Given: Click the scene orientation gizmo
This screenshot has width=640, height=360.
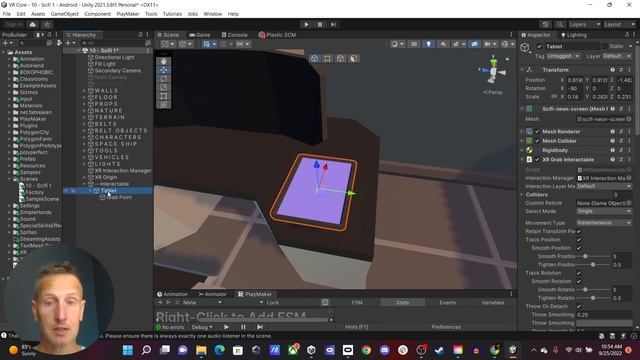Looking at the screenshot, I should tap(493, 71).
